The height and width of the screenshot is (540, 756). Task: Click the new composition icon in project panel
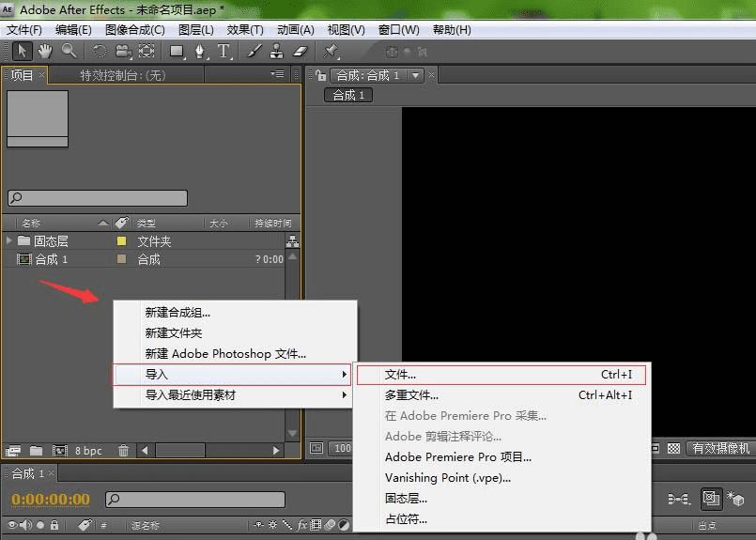(60, 451)
